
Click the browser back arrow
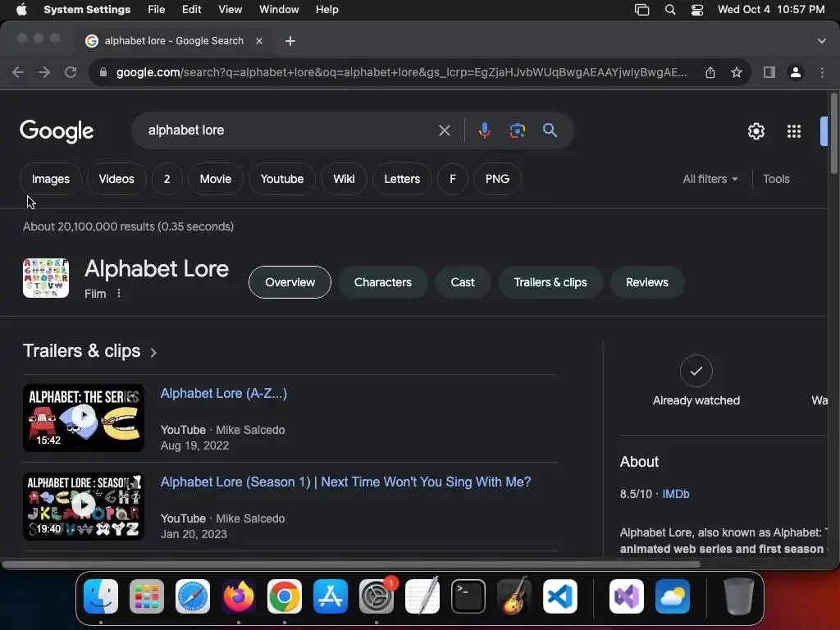(x=18, y=72)
